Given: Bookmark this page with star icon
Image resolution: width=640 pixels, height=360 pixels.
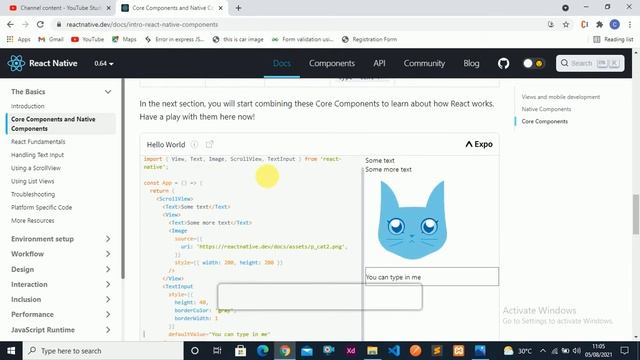Looking at the screenshot, I should coord(566,24).
